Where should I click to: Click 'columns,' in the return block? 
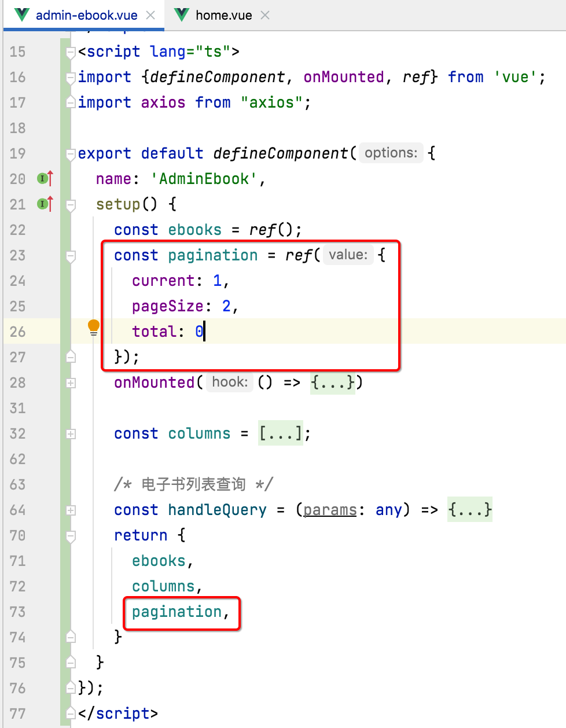pyautogui.click(x=167, y=586)
